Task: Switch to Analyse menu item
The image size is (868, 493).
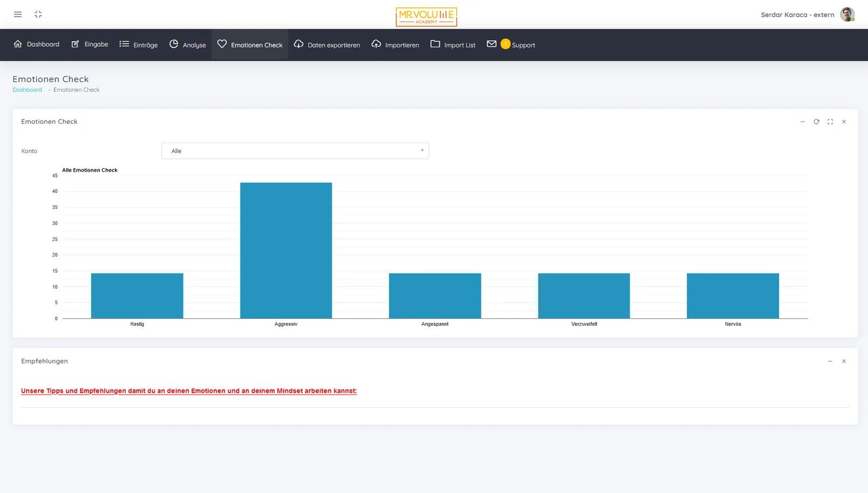Action: pos(194,45)
